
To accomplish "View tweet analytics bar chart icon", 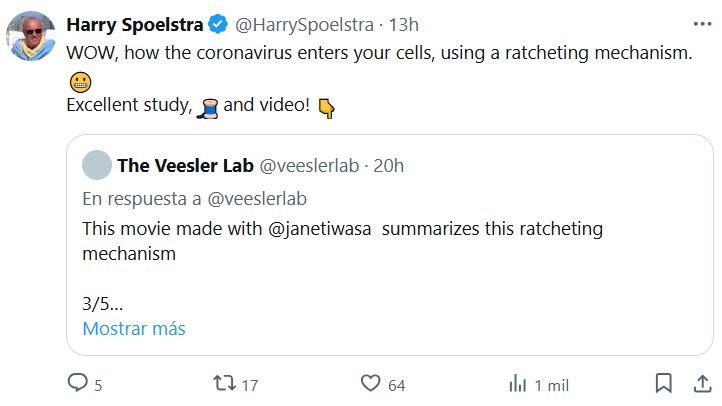I will [x=518, y=382].
